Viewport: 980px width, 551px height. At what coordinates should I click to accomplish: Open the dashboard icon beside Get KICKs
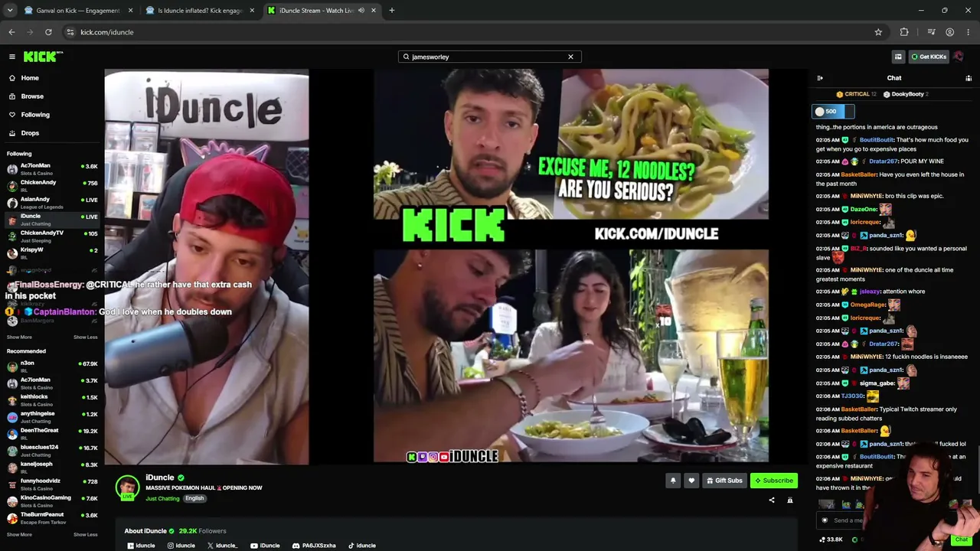point(898,57)
